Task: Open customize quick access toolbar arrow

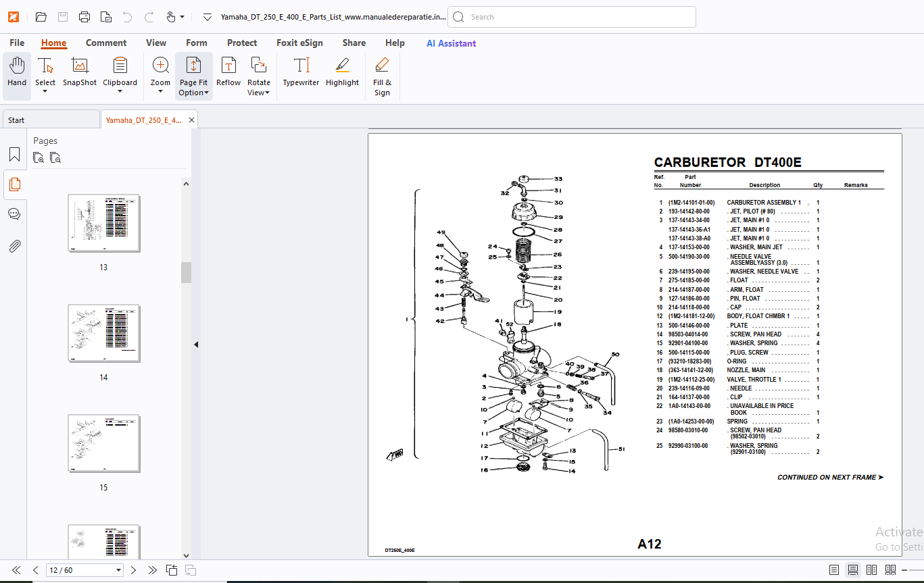Action: point(208,17)
